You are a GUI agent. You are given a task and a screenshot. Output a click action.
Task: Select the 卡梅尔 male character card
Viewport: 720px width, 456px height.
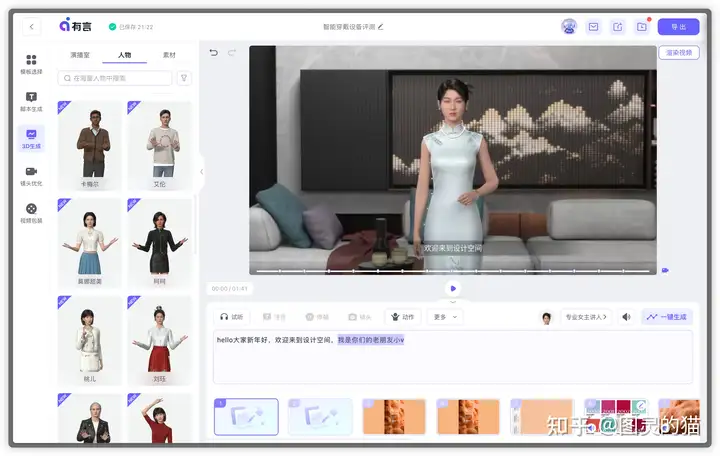tap(90, 146)
